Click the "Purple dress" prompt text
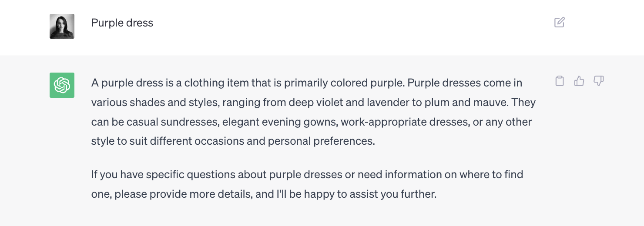 [122, 23]
